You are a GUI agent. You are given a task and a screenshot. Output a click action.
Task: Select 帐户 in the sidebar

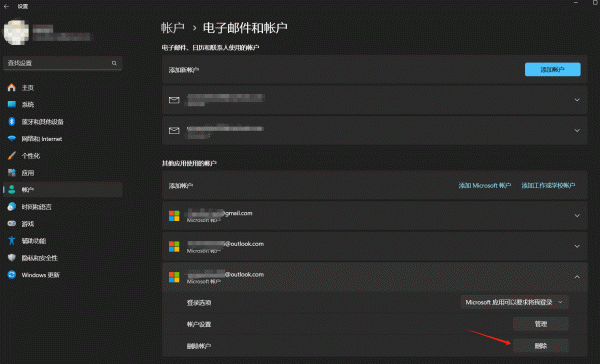click(x=63, y=189)
